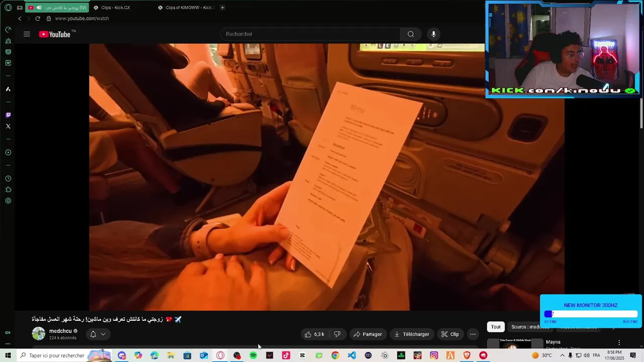
Task: Open the sidebar media Player icon
Action: pos(8,152)
